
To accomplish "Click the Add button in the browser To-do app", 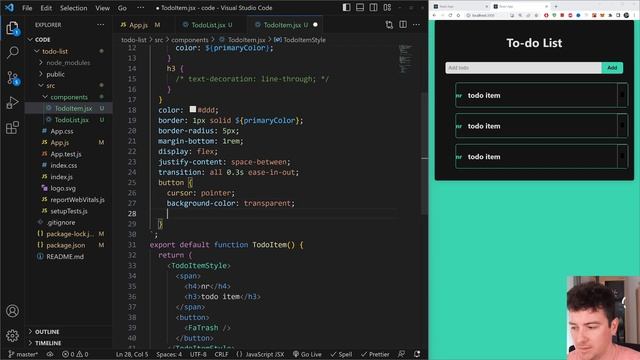I will point(612,68).
